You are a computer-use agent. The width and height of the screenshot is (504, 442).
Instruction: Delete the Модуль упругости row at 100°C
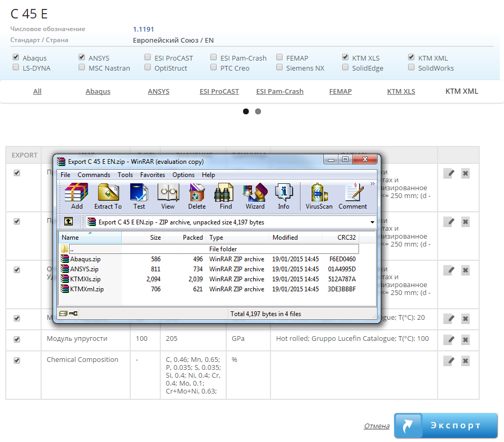tap(465, 339)
